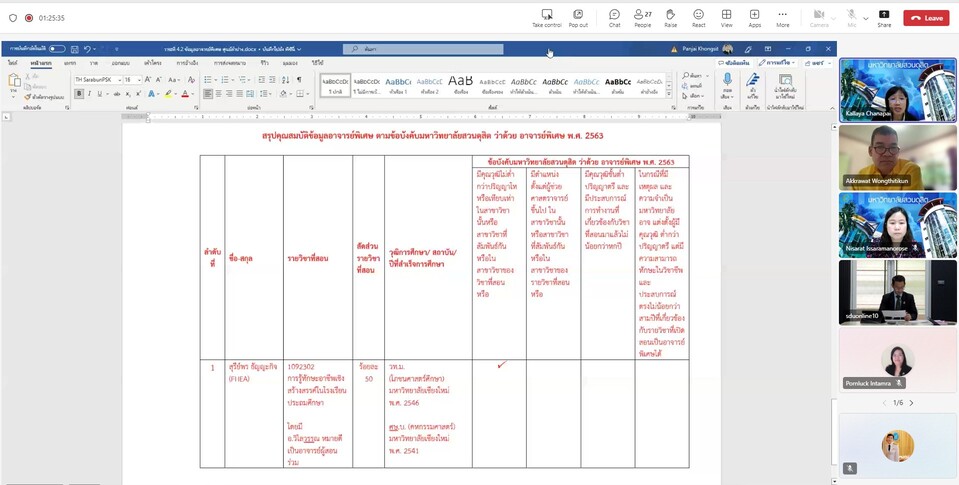Expand the Styles gallery More arrow

pos(669,92)
